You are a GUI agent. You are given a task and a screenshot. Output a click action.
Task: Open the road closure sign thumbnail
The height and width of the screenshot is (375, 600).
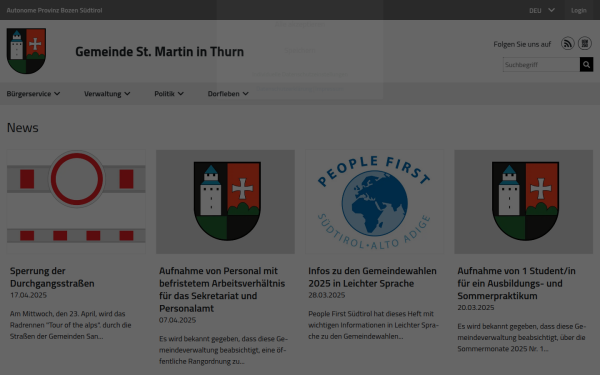pyautogui.click(x=76, y=202)
